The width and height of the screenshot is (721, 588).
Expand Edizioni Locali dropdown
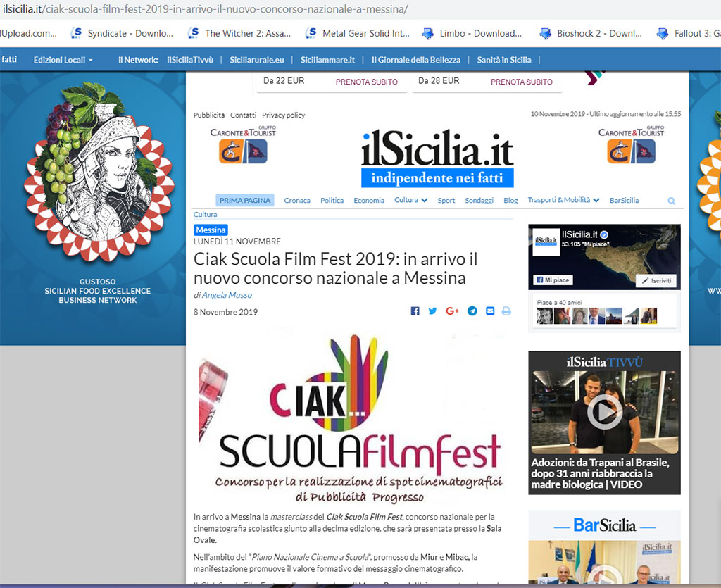pyautogui.click(x=63, y=60)
